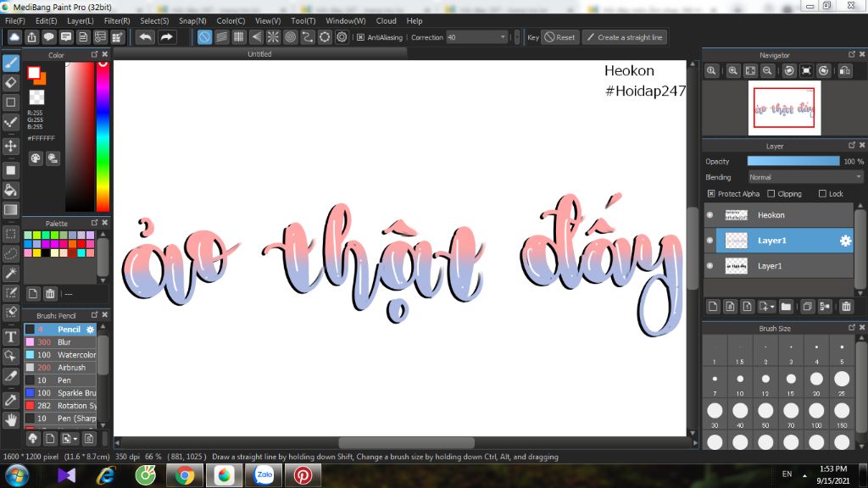This screenshot has height=488, width=868.
Task: Zoom in within Navigator panel
Action: coord(733,71)
